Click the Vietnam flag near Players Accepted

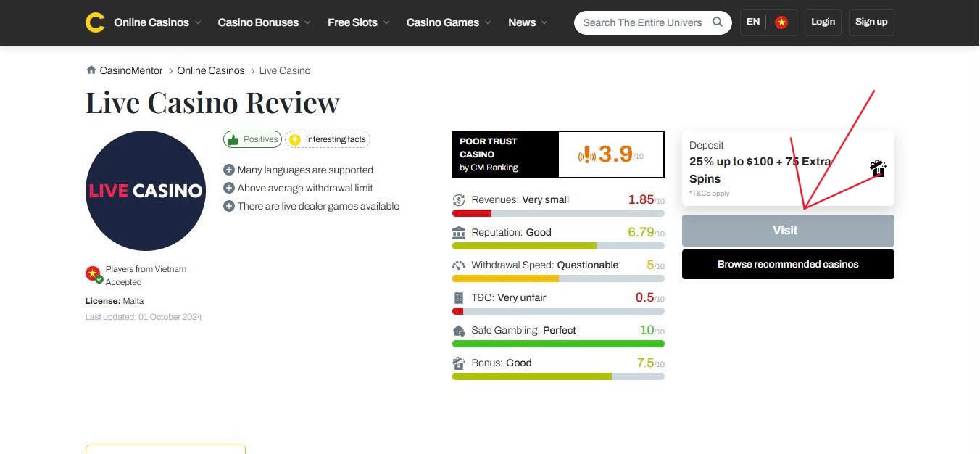(93, 274)
